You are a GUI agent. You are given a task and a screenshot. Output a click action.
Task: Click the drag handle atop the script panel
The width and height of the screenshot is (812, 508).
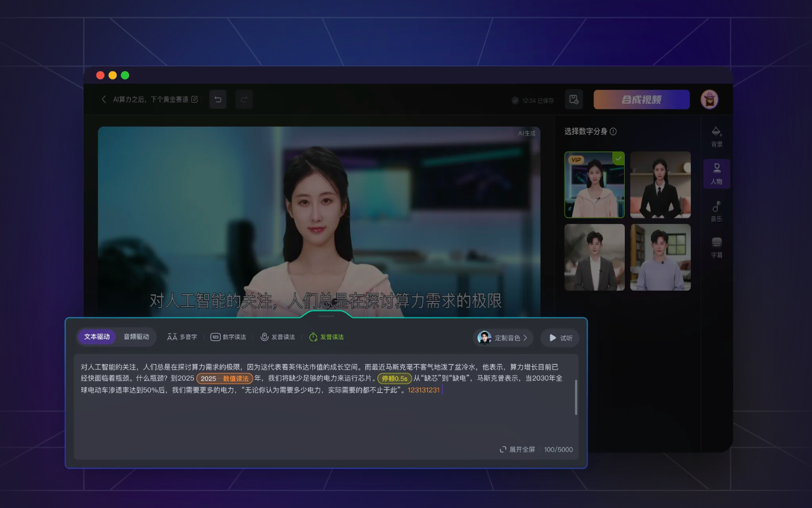326,316
